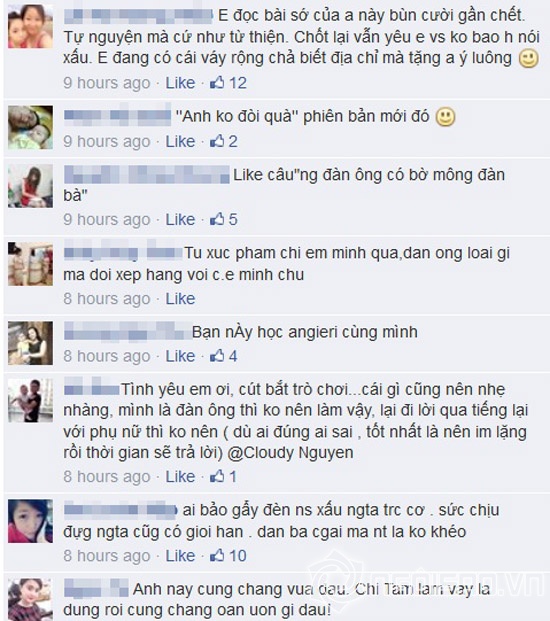Screen dimensions: 550x621
Task: Open avatar beside 'Anh nay cung chang' comment
Action: [x=30, y=599]
